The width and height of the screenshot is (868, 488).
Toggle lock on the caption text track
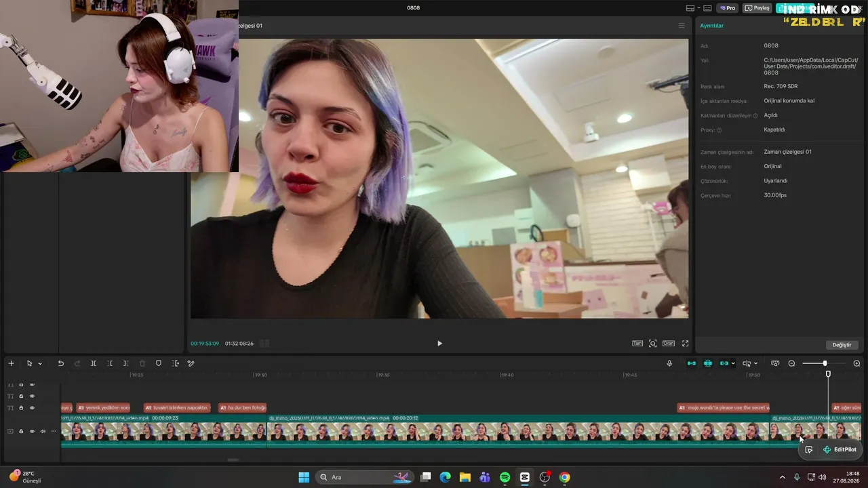coord(21,408)
